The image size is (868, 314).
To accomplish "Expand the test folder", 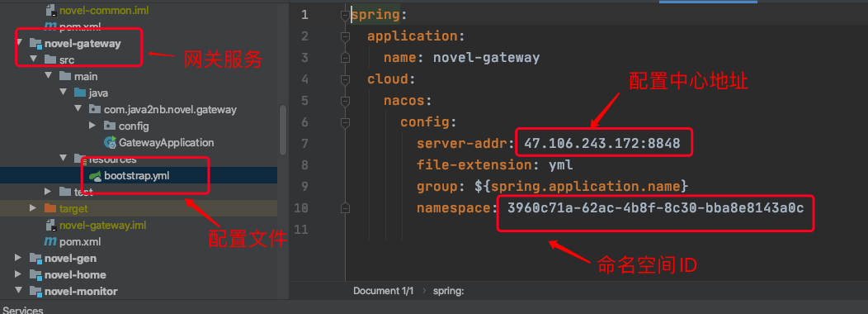I will pyautogui.click(x=48, y=192).
